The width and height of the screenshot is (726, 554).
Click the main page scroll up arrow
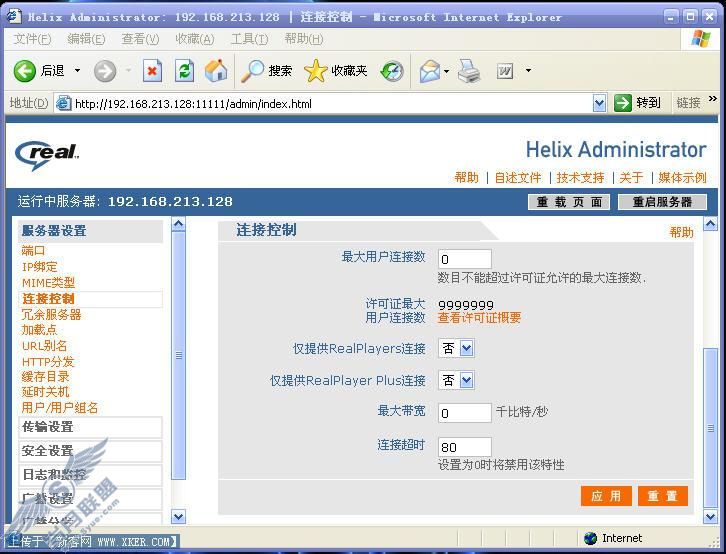click(711, 224)
